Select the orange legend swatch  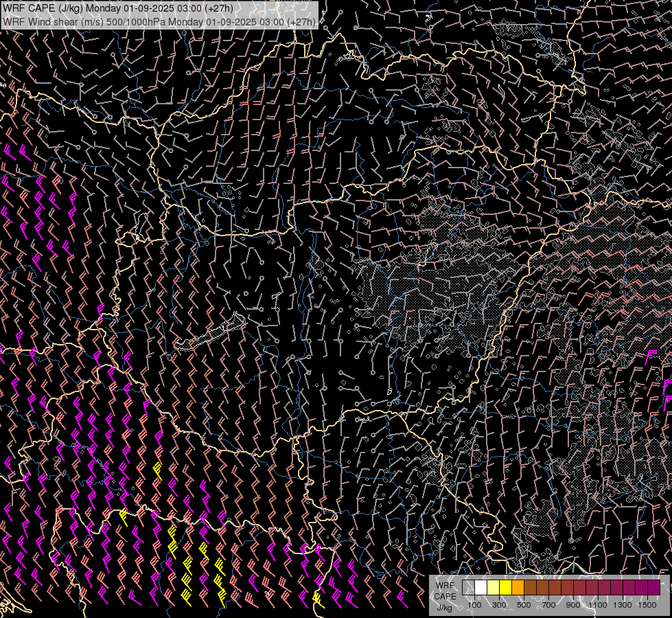pyautogui.click(x=518, y=588)
